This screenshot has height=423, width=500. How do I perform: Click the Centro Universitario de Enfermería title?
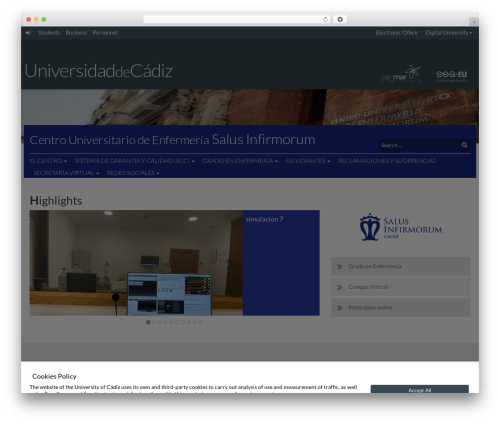click(172, 140)
